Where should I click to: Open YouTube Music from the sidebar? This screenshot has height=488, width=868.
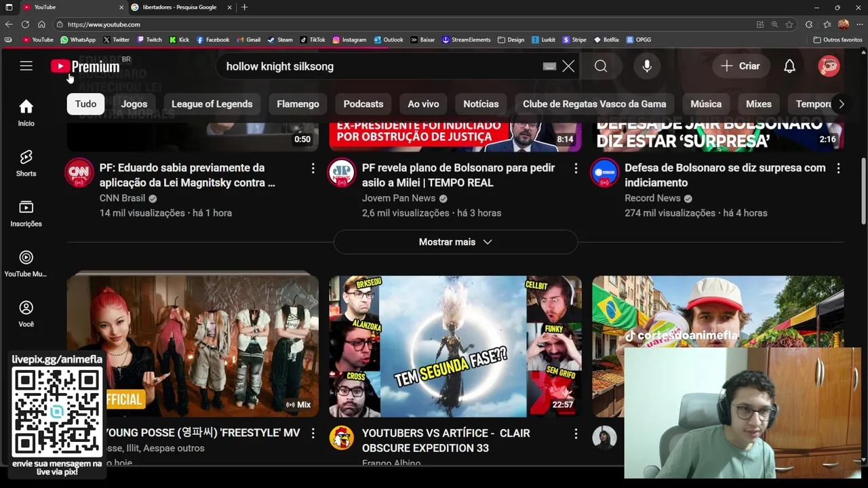(x=26, y=264)
